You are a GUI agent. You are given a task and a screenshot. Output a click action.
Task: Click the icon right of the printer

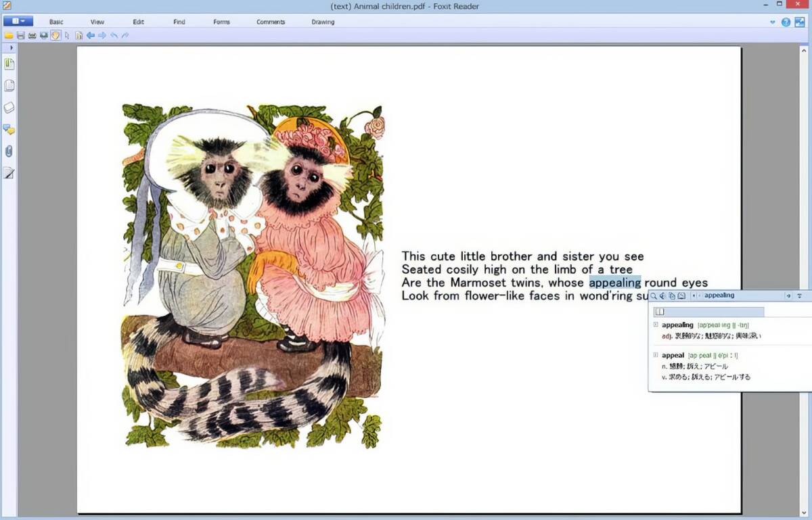tap(44, 35)
